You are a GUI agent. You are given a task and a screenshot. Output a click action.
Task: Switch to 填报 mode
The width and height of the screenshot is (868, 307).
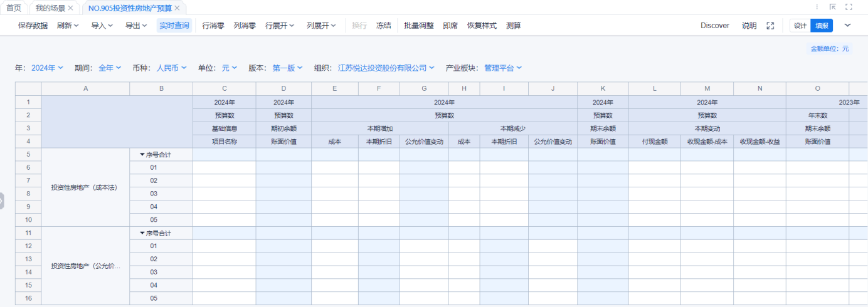point(821,26)
